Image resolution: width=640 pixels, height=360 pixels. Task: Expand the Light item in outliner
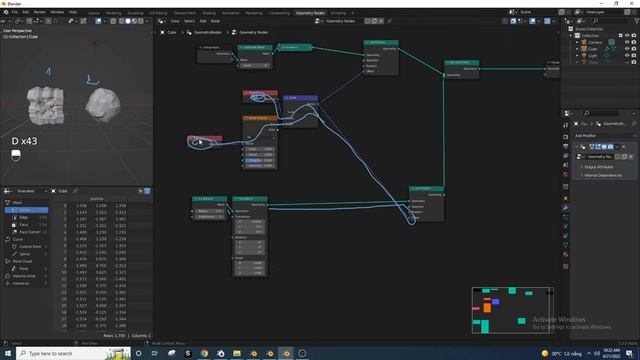pos(578,55)
